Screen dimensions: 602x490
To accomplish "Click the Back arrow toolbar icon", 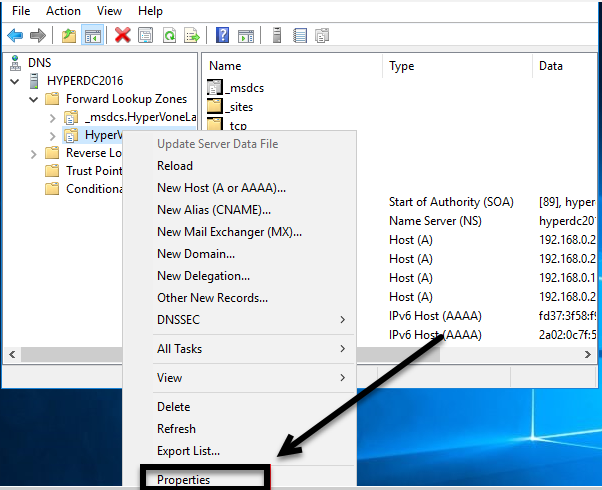I will click(x=15, y=36).
